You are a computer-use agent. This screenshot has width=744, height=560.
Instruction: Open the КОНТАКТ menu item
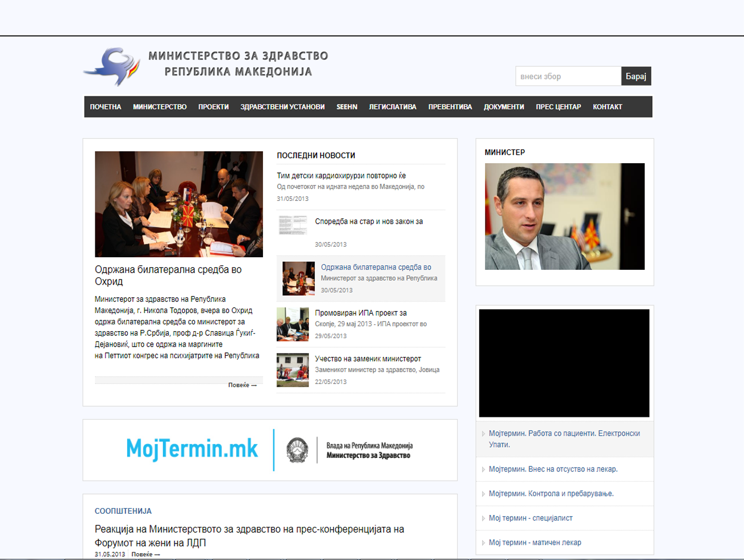pos(607,107)
